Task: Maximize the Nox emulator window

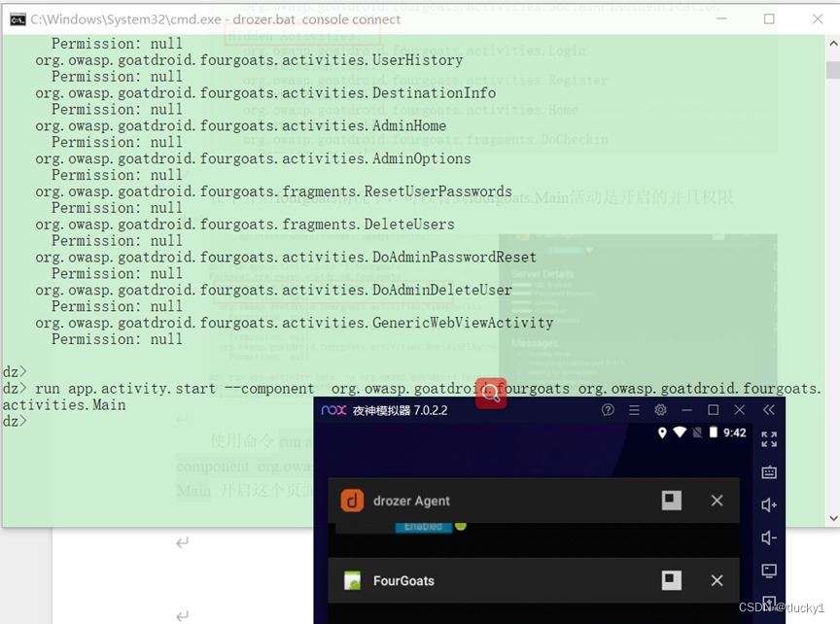Action: pyautogui.click(x=713, y=410)
